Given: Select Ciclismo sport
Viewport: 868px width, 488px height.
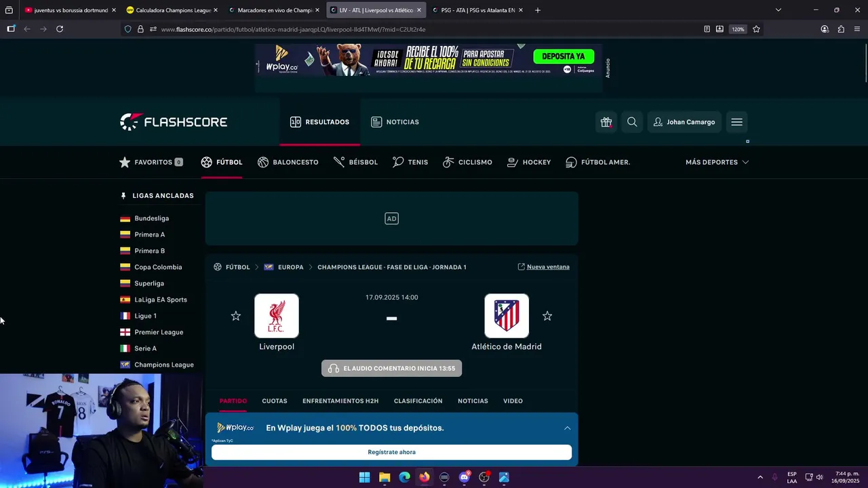Looking at the screenshot, I should (467, 162).
